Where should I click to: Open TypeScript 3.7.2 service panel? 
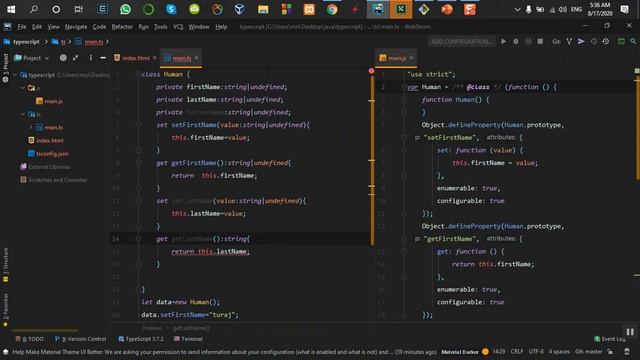click(141, 339)
